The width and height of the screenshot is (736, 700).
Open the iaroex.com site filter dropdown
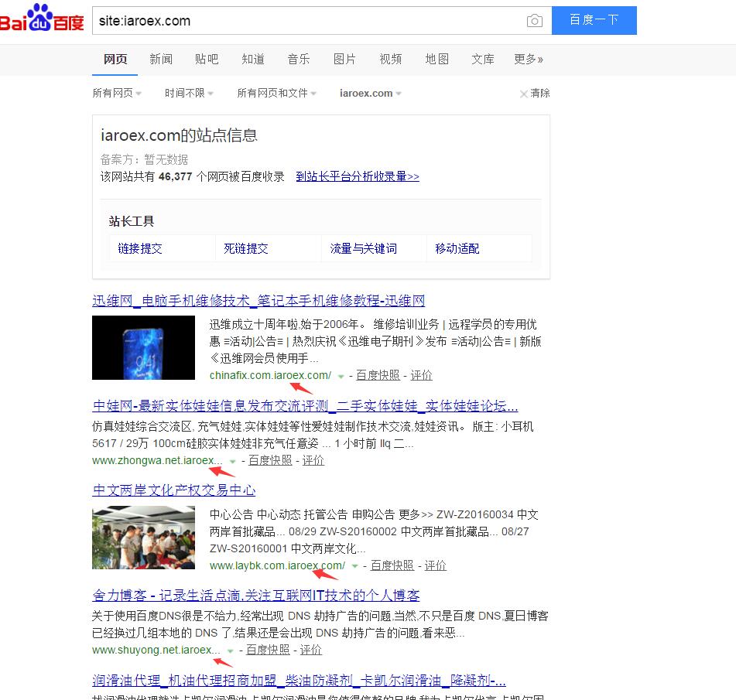[x=370, y=94]
